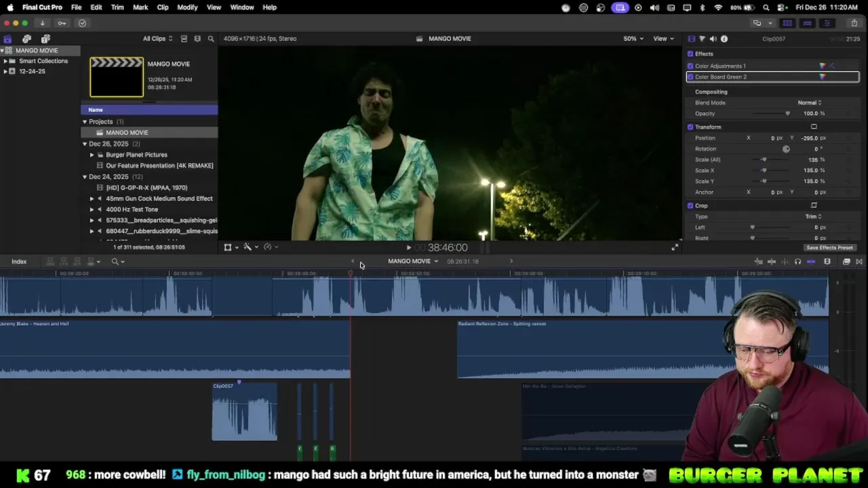Open the timeline Index
Screen dimensions: 868x488
point(19,262)
